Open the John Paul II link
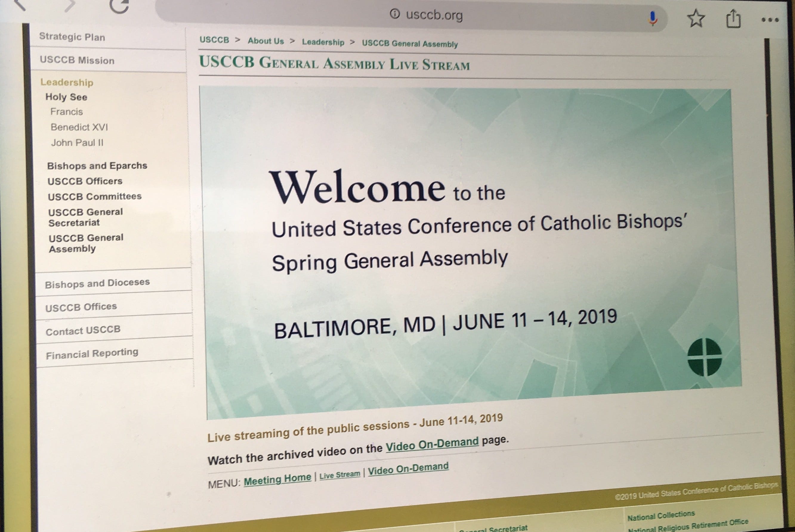795x532 pixels. coord(77,143)
